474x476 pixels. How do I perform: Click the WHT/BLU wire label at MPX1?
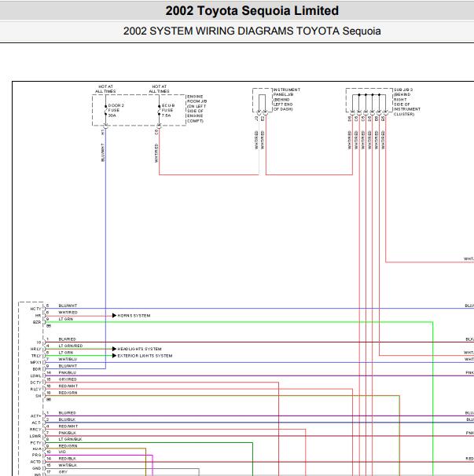tap(68, 359)
